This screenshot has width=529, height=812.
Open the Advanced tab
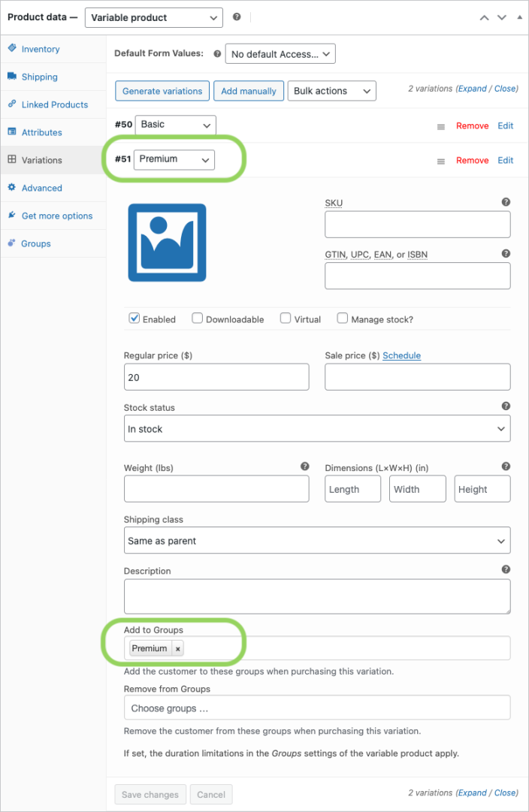coord(53,189)
